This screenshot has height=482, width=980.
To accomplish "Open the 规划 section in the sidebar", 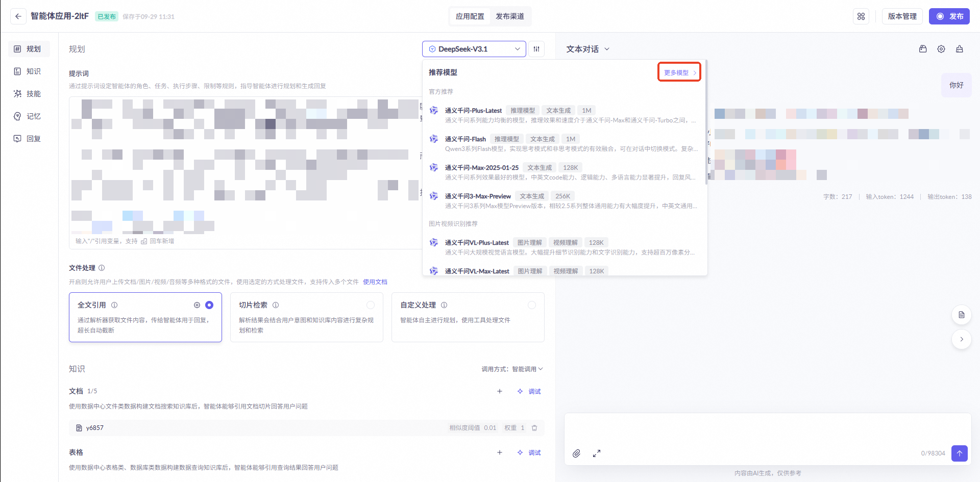I will point(29,49).
